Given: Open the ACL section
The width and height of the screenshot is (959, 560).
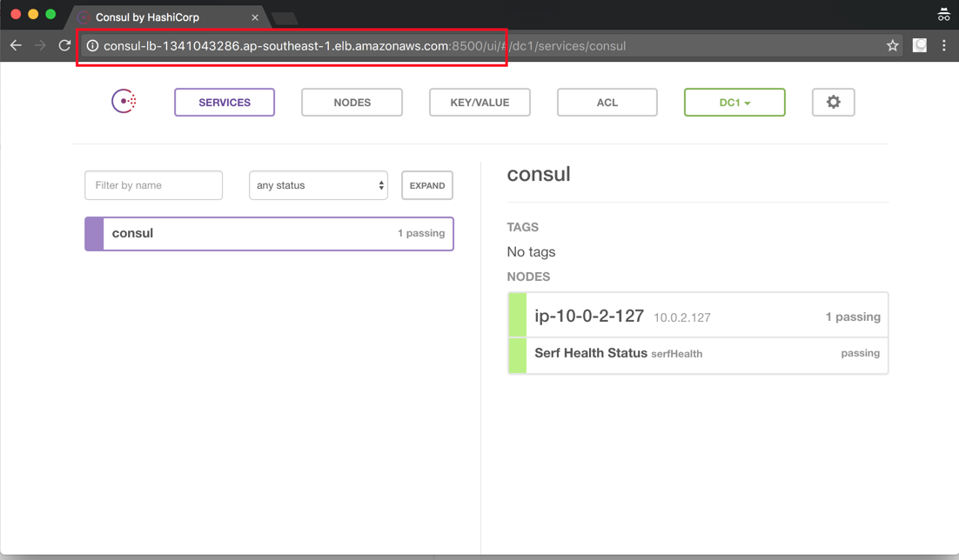Looking at the screenshot, I should pyautogui.click(x=607, y=102).
